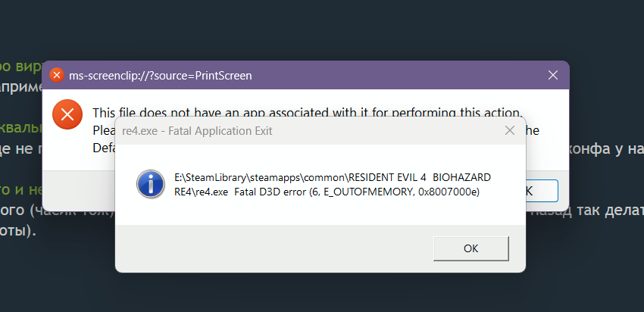
Task: Click the empty purple title bar area
Action: pos(394,75)
